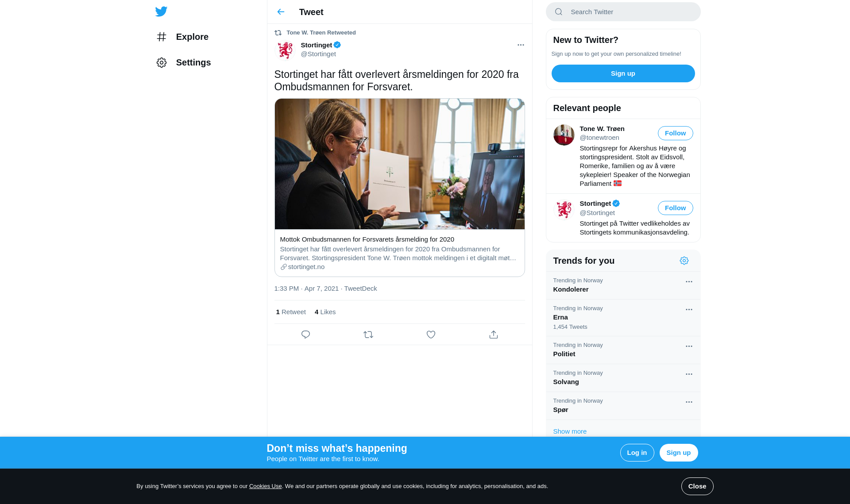Open Trends settings gear icon
Image resolution: width=850 pixels, height=504 pixels.
[x=684, y=261]
